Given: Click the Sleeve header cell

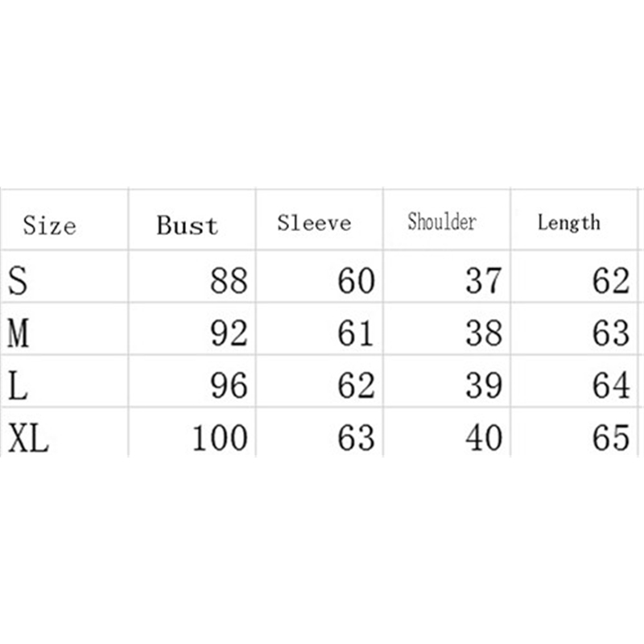Looking at the screenshot, I should pos(314,223).
